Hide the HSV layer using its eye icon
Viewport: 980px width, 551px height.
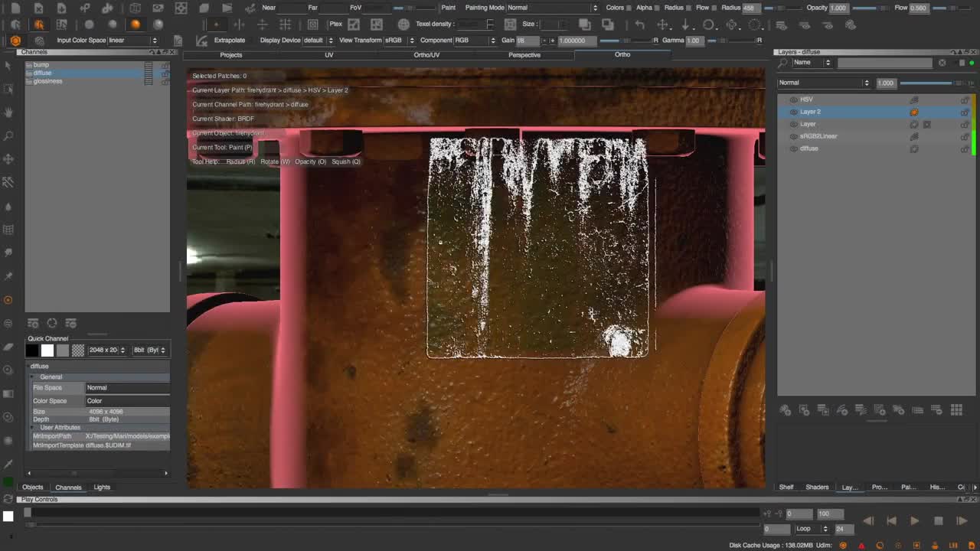pos(793,99)
